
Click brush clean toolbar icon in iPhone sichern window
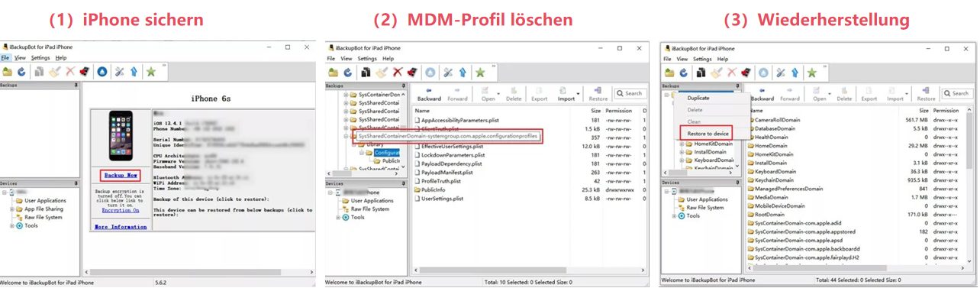click(x=54, y=72)
